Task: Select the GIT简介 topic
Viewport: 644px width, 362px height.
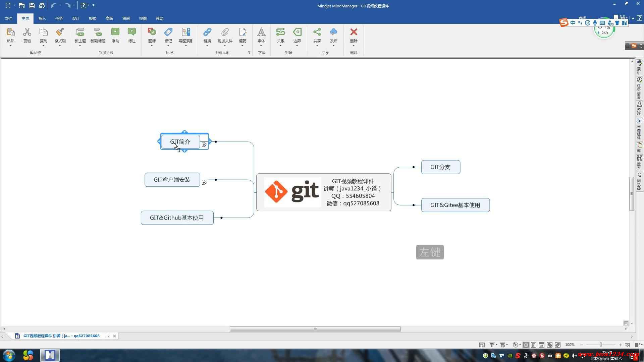Action: (x=180, y=142)
